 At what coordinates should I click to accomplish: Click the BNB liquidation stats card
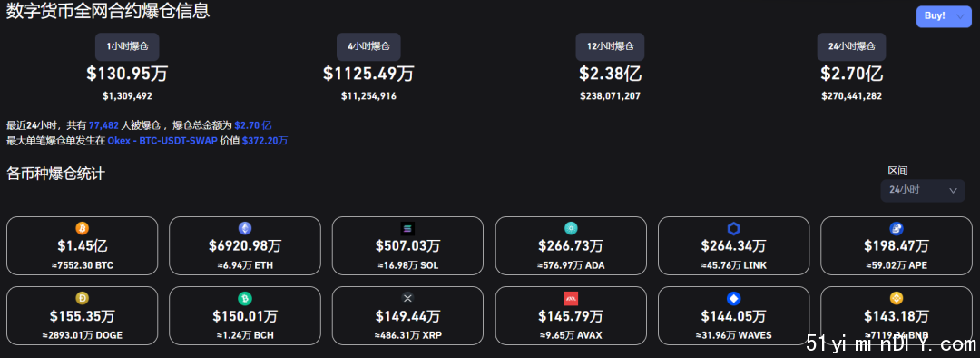(897, 315)
